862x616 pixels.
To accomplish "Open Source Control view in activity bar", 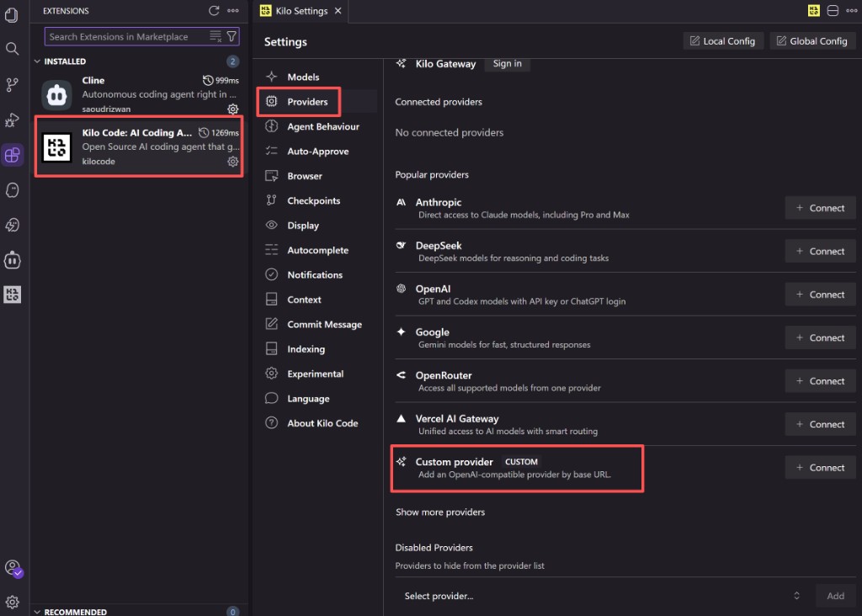I will 12,85.
